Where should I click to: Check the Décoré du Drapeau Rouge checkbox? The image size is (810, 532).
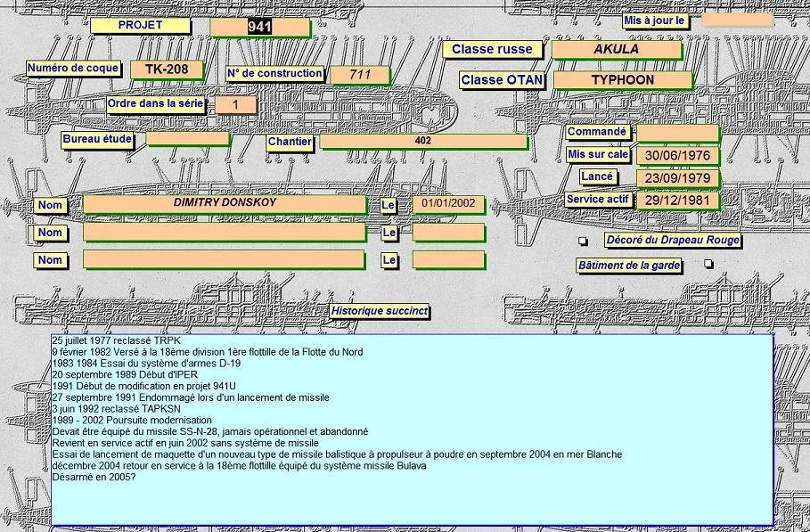point(584,241)
